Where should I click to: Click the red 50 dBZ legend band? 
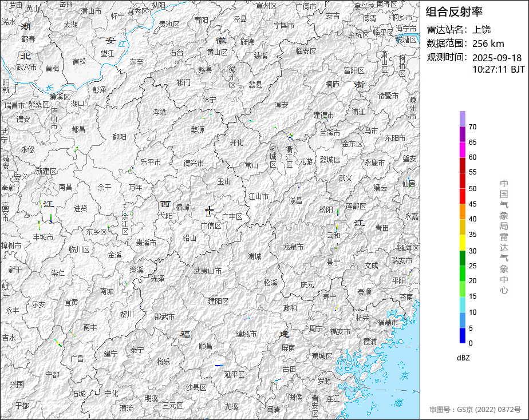(462, 181)
